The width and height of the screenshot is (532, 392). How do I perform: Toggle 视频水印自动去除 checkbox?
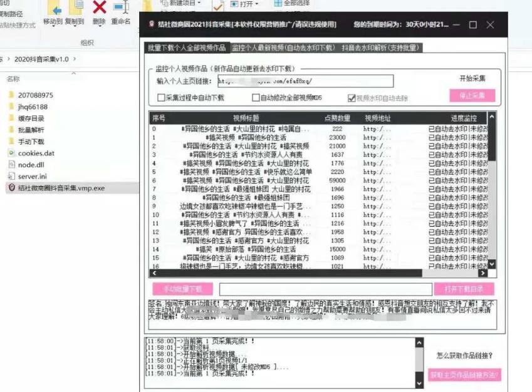tap(352, 98)
